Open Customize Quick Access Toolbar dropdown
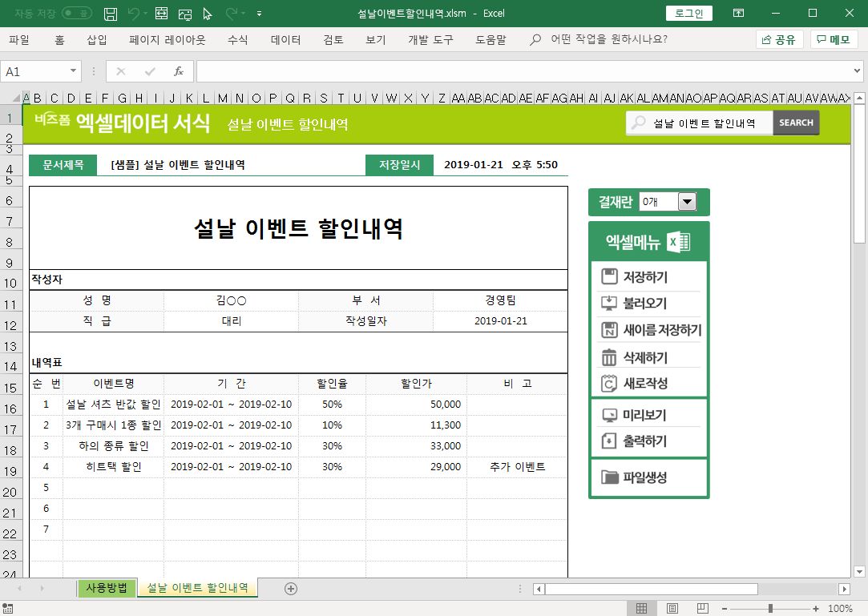 pyautogui.click(x=259, y=14)
